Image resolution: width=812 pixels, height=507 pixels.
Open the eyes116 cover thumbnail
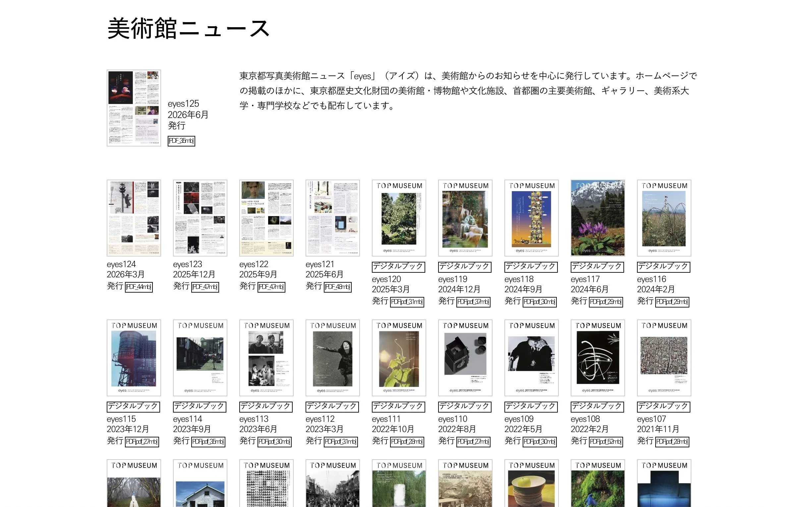(664, 218)
